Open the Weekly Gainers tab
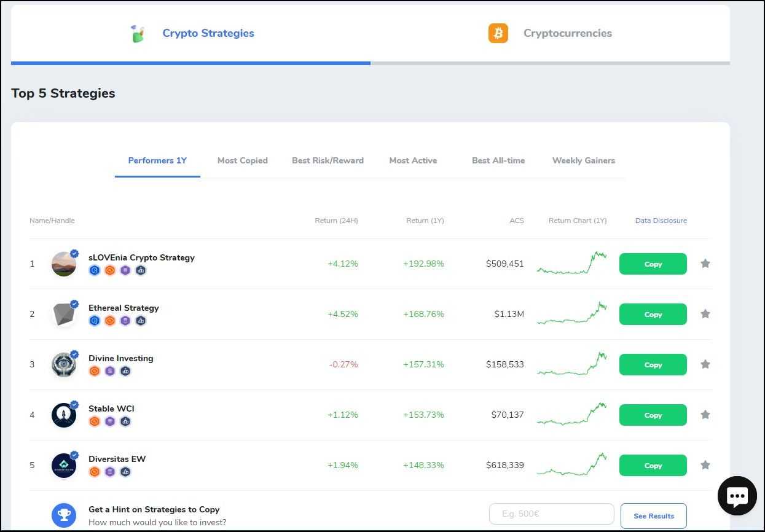Screen dimensions: 765x532 (x=584, y=160)
